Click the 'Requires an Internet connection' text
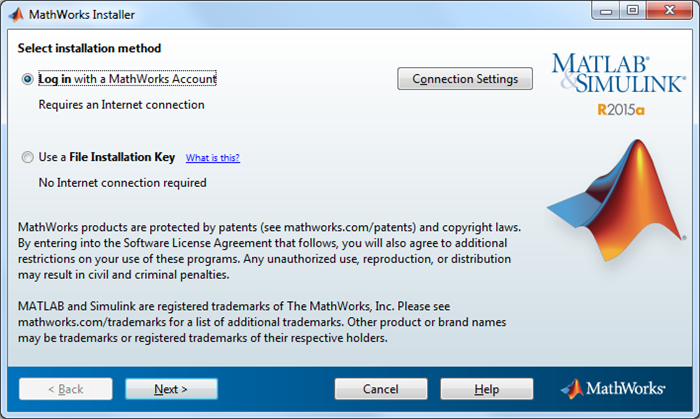Viewport: 700px width, 419px height. 121,104
